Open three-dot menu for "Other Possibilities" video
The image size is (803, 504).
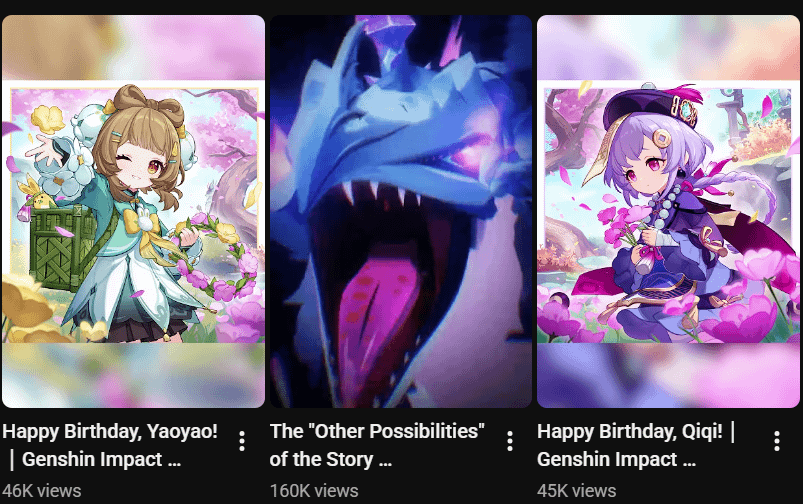click(x=510, y=441)
